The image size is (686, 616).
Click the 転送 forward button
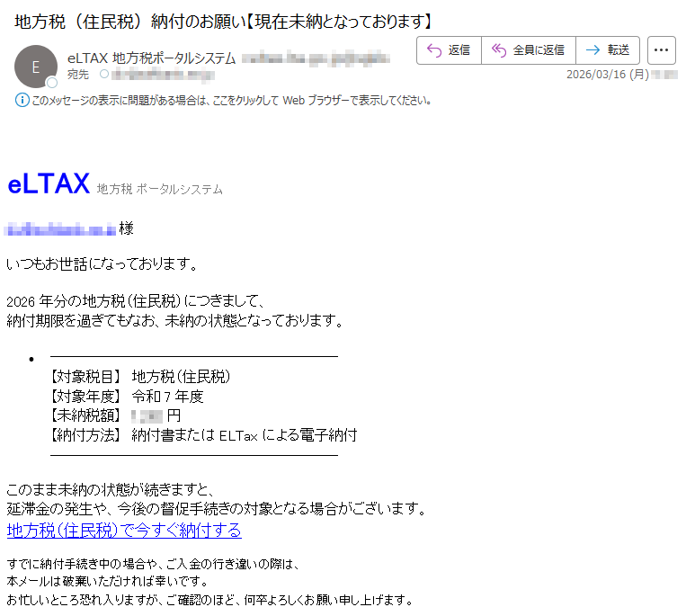(608, 50)
